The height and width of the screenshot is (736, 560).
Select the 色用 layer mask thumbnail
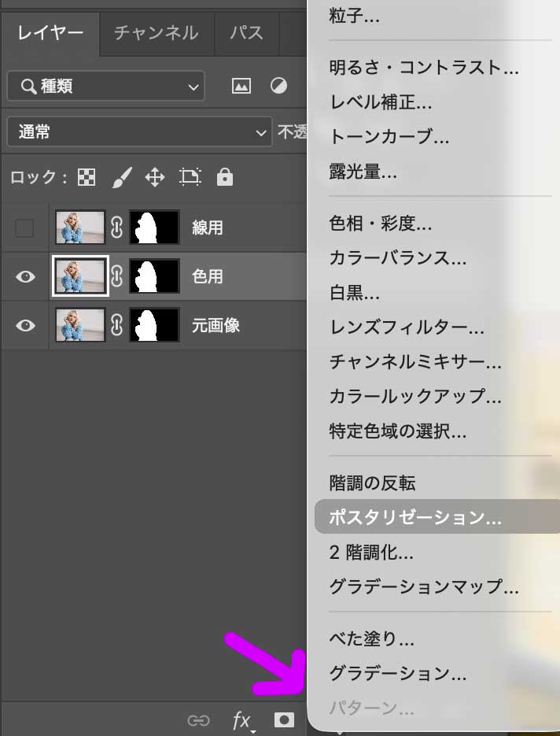point(154,276)
